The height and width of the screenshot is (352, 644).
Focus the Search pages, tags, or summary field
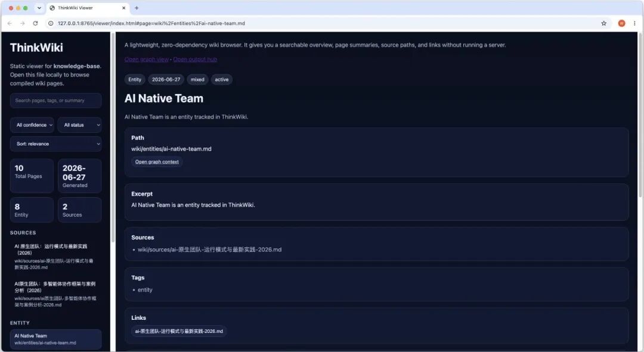click(56, 101)
